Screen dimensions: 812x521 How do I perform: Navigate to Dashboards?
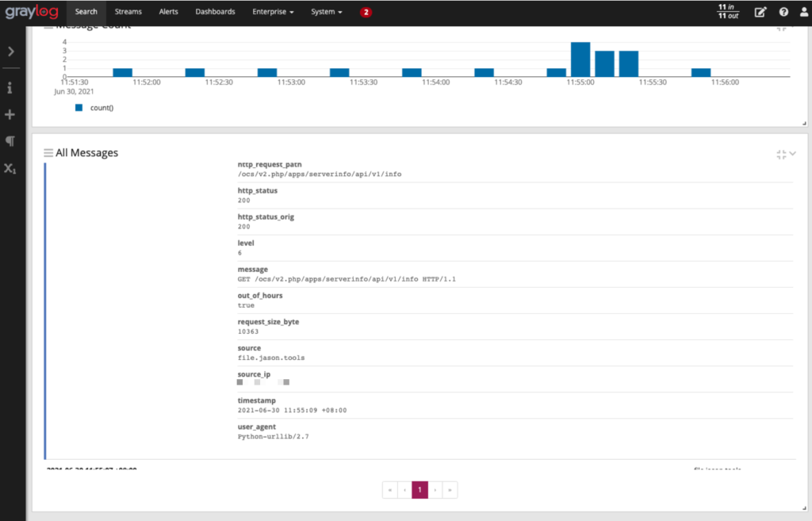click(215, 11)
